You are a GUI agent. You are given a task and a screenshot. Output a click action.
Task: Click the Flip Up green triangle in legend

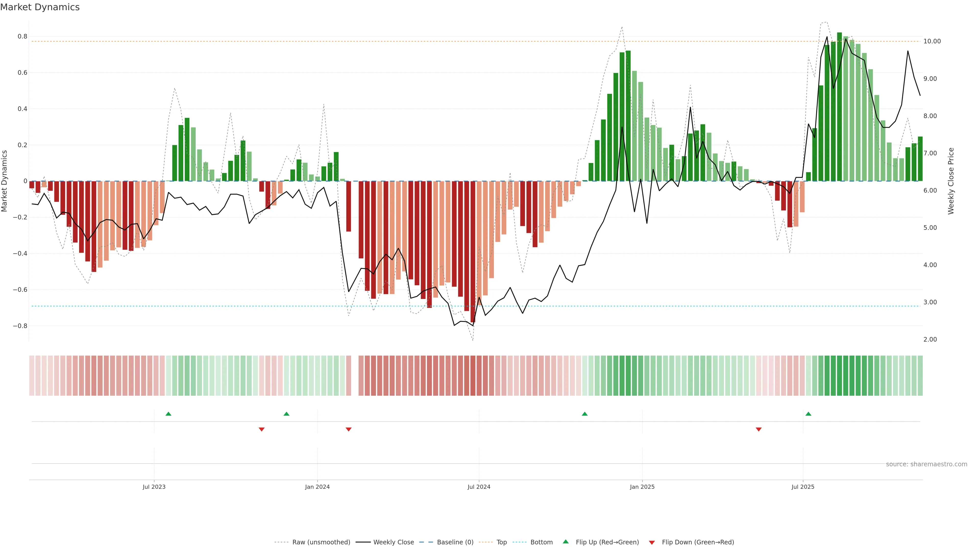(566, 542)
